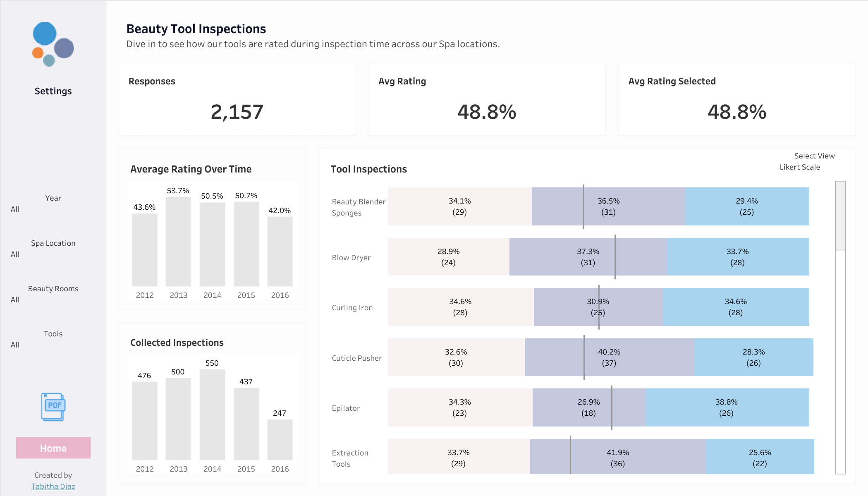Image resolution: width=868 pixels, height=496 pixels.
Task: Select the Curling Iron row label
Action: pos(352,308)
